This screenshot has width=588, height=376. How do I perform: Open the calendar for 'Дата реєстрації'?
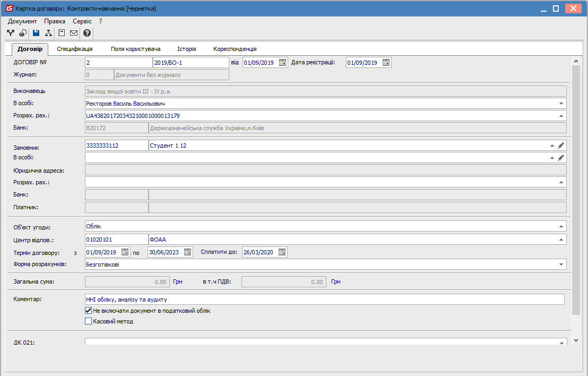pos(386,63)
